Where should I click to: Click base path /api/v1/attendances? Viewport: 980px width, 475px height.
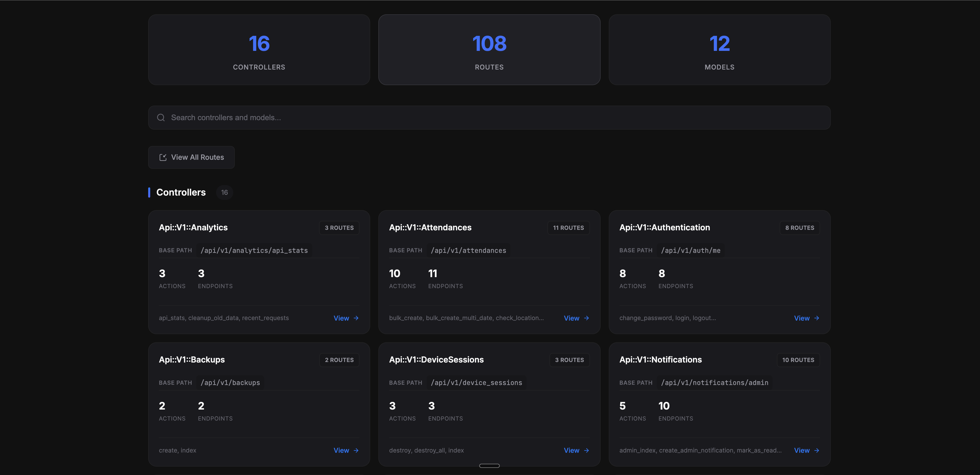click(x=469, y=251)
